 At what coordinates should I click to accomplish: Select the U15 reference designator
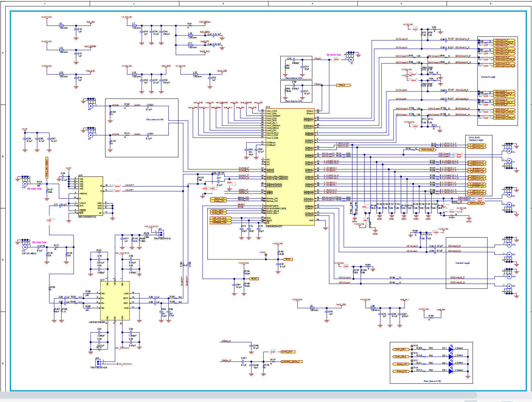(268, 107)
